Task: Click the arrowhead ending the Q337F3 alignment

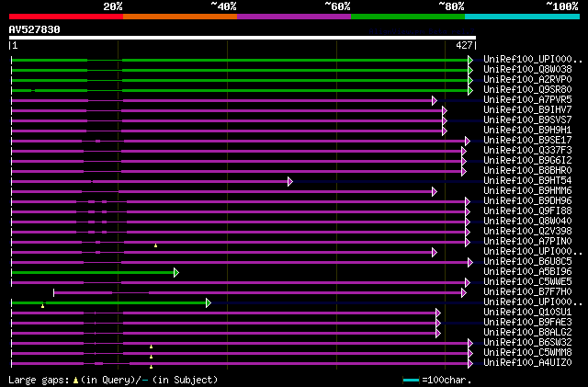Action: (464, 152)
